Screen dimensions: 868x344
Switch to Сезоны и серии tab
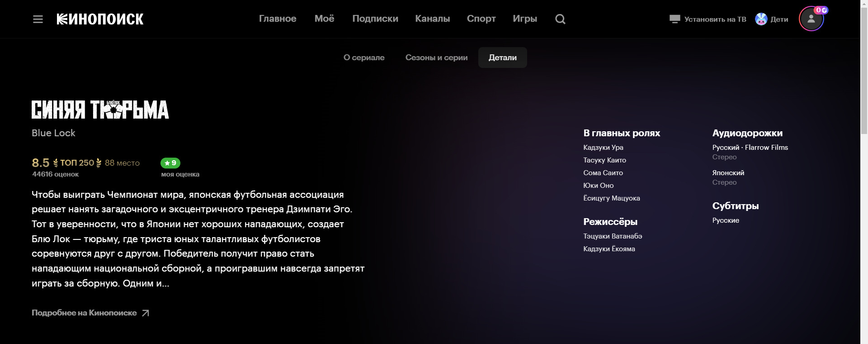(436, 57)
